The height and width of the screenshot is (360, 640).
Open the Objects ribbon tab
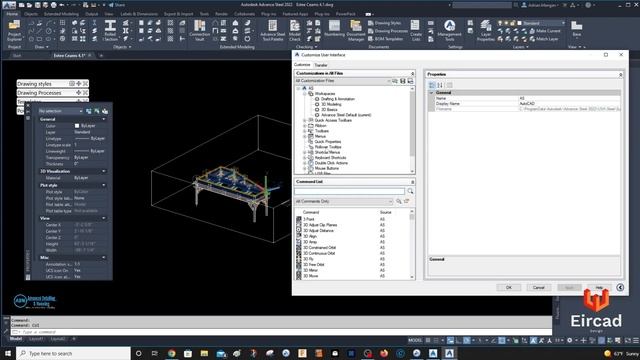tap(31, 14)
